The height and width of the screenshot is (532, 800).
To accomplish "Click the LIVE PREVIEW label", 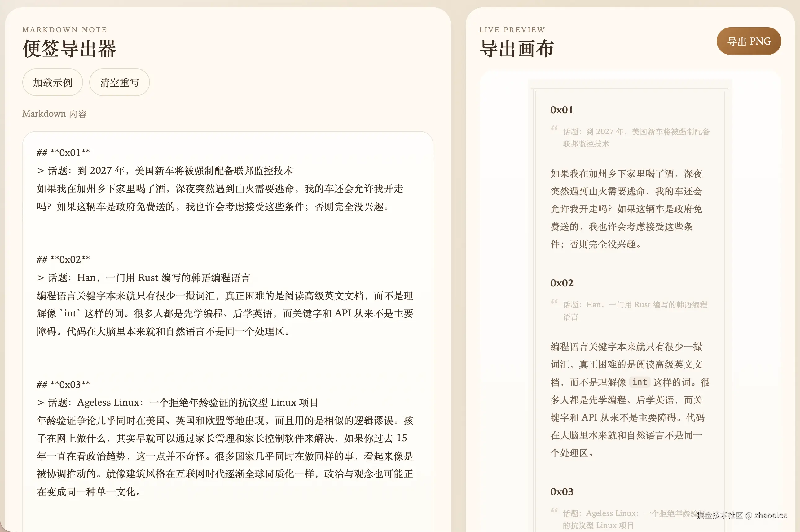I will point(512,29).
